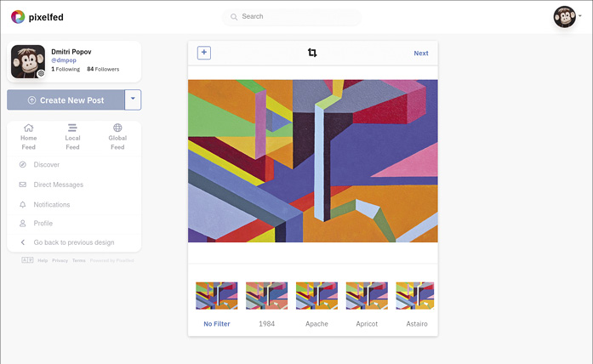Click the Powered by Pixelfed link
This screenshot has height=364, width=593.
(x=112, y=260)
